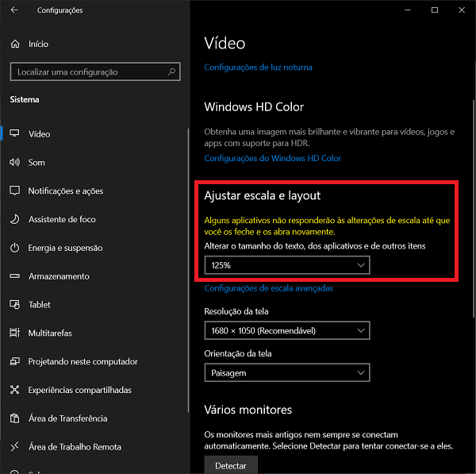Open the 125% scale dropdown
Viewport: 476px width, 474px height.
(x=287, y=265)
